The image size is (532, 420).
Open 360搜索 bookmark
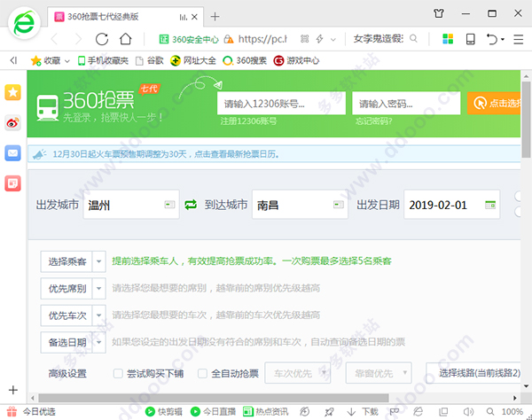coord(245,60)
